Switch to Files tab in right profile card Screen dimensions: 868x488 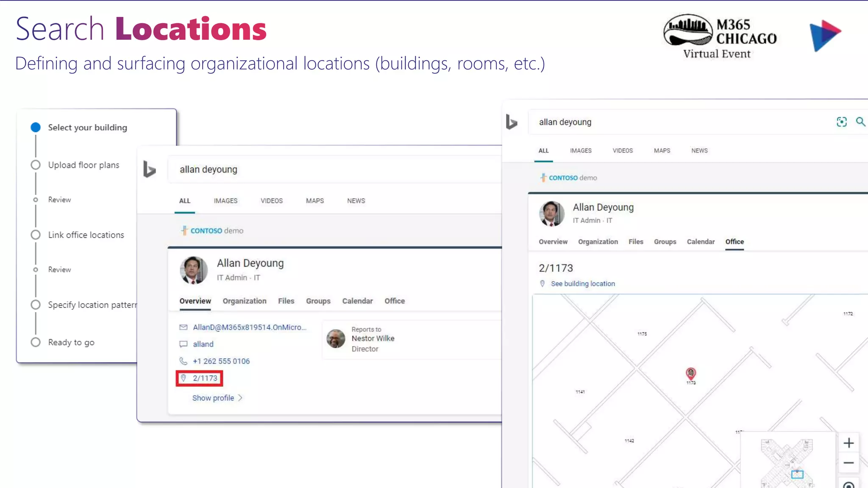click(636, 241)
